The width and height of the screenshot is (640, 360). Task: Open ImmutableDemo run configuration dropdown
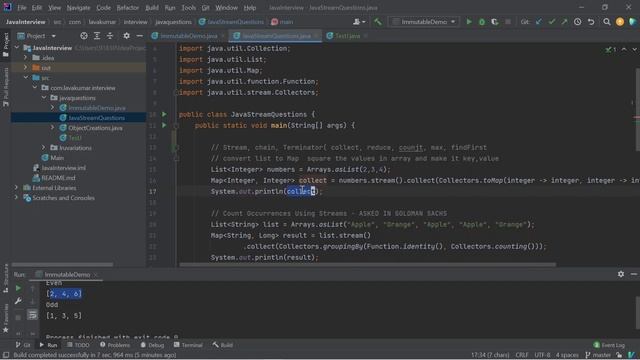point(424,22)
